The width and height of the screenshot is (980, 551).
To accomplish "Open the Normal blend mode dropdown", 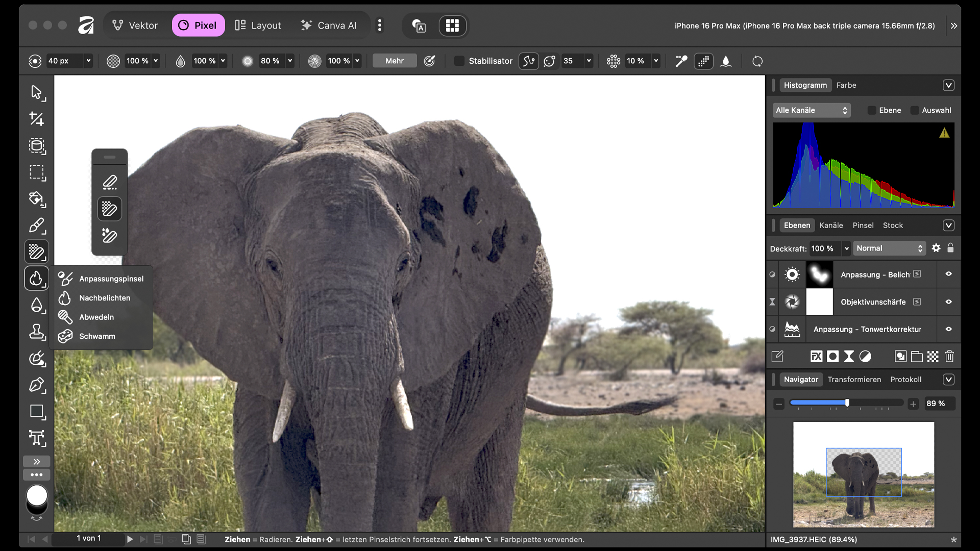I will click(x=889, y=248).
